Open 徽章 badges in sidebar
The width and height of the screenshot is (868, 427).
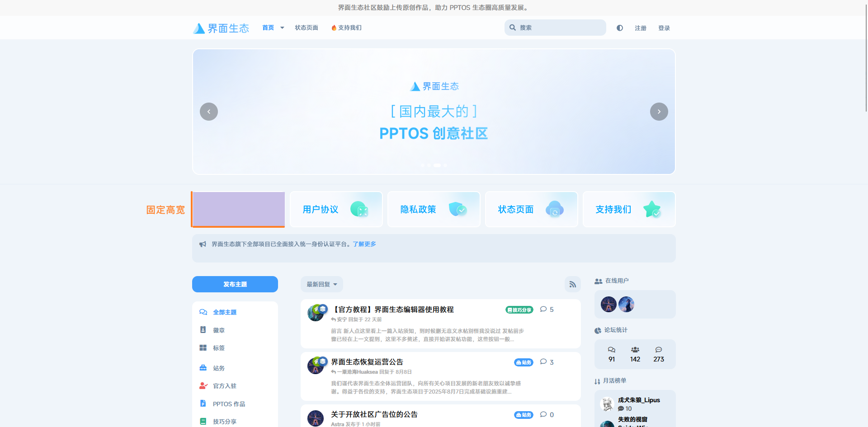point(219,330)
